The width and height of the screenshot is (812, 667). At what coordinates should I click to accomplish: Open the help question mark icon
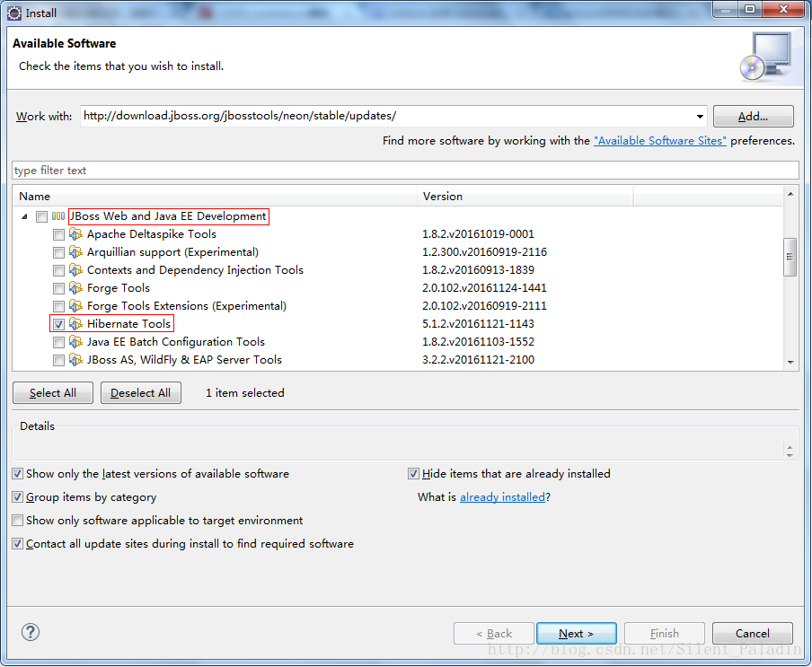[31, 632]
